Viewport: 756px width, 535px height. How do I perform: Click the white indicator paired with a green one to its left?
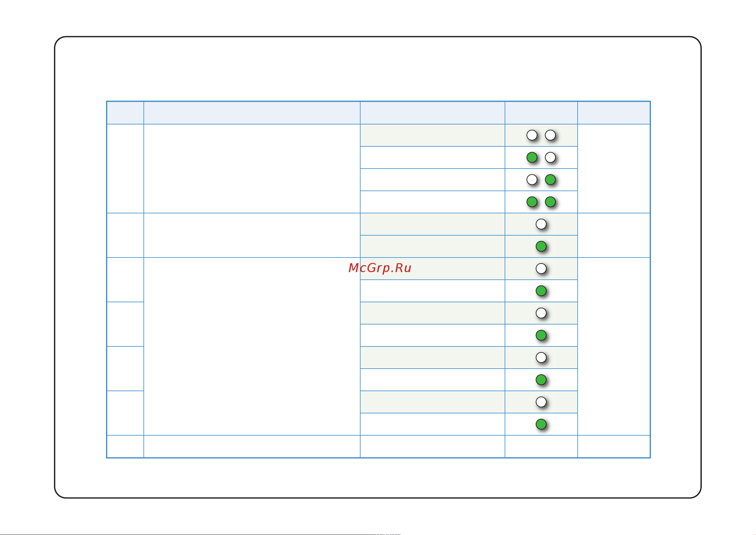point(550,157)
